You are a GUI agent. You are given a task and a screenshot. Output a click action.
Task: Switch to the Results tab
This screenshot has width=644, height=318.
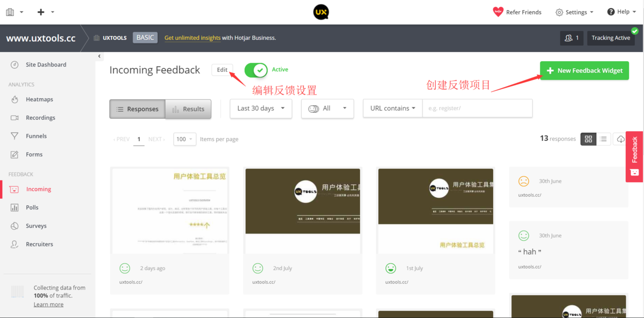(x=188, y=109)
